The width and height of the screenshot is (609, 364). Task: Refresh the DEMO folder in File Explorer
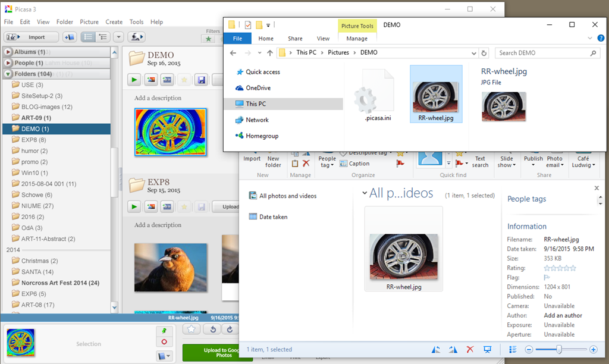point(484,53)
